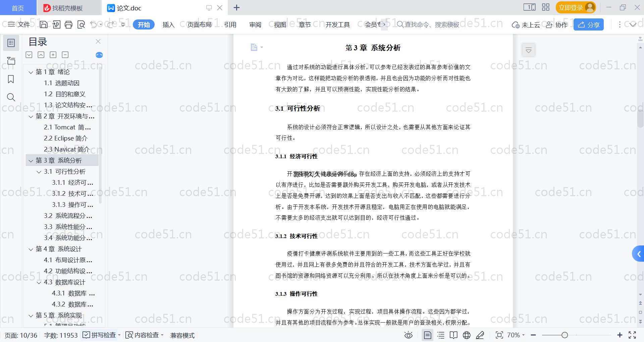
Task: Click the 协作 collaboration button
Action: pyautogui.click(x=557, y=24)
